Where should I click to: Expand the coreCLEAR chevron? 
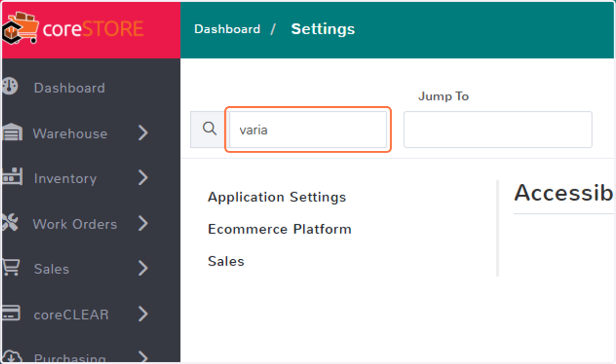(143, 313)
